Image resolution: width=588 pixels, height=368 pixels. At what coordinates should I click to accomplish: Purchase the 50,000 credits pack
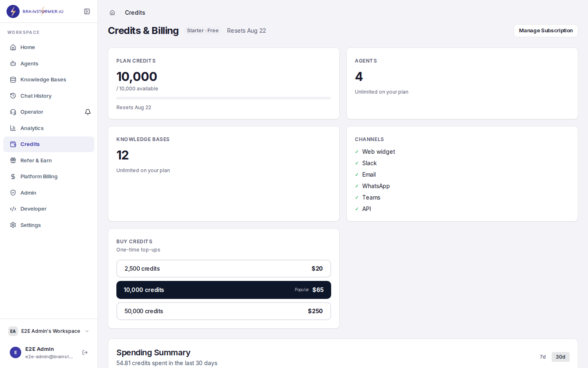click(x=224, y=311)
